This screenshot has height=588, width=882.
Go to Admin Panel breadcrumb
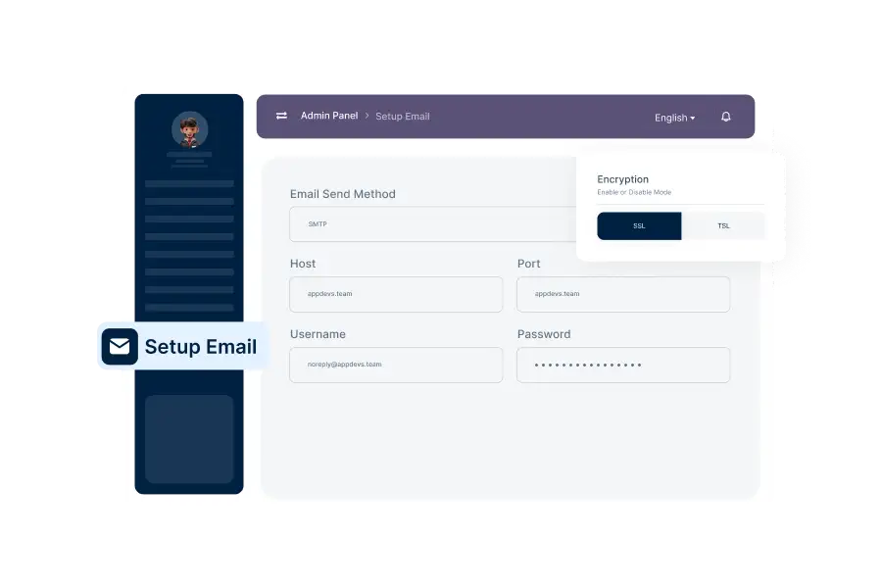(x=329, y=116)
